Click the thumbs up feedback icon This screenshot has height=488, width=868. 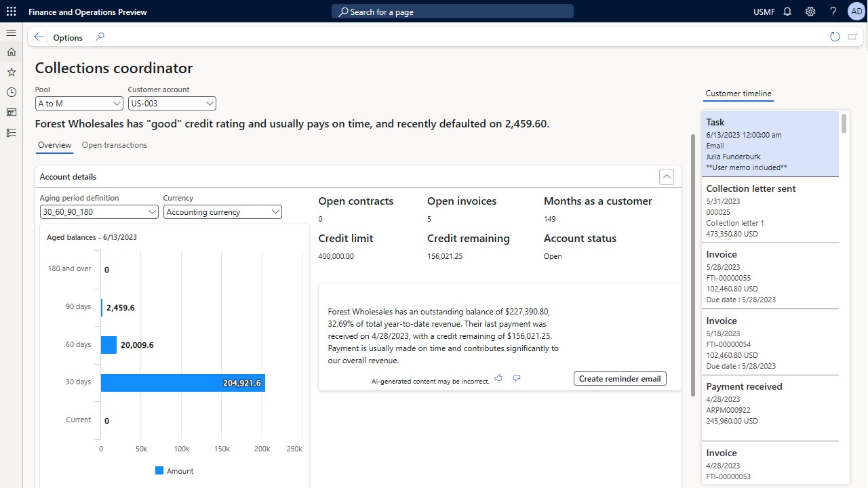(498, 378)
